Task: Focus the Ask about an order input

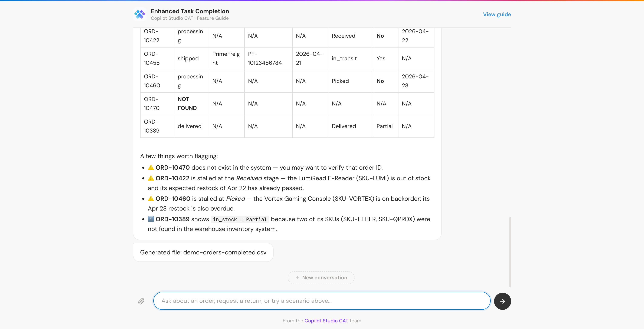Action: tap(322, 301)
